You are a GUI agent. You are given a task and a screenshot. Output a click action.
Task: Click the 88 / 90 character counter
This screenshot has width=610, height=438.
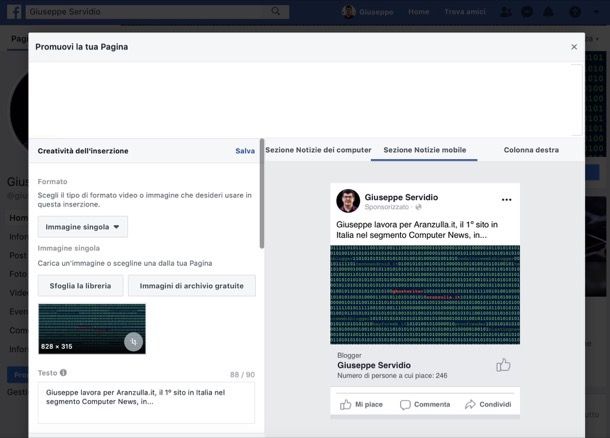tap(242, 375)
